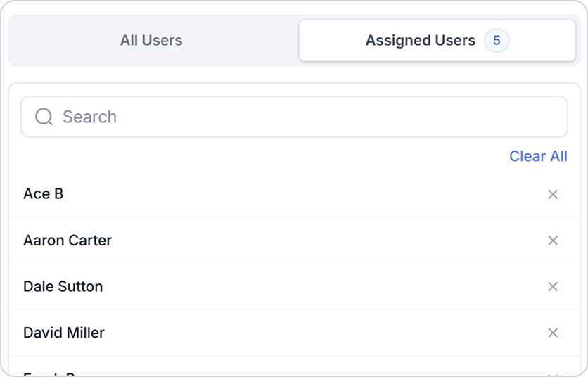The height and width of the screenshot is (377, 588).
Task: Click the assigned count badge showing 5
Action: click(497, 41)
